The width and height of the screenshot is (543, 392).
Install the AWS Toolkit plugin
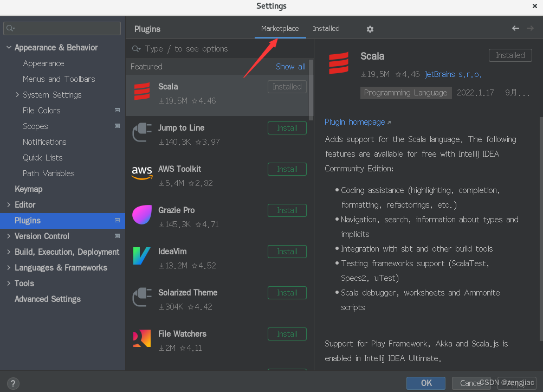point(287,169)
